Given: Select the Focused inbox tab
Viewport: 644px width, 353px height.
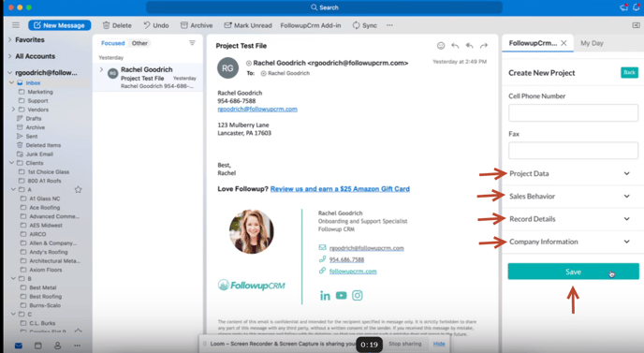Looking at the screenshot, I should [112, 43].
